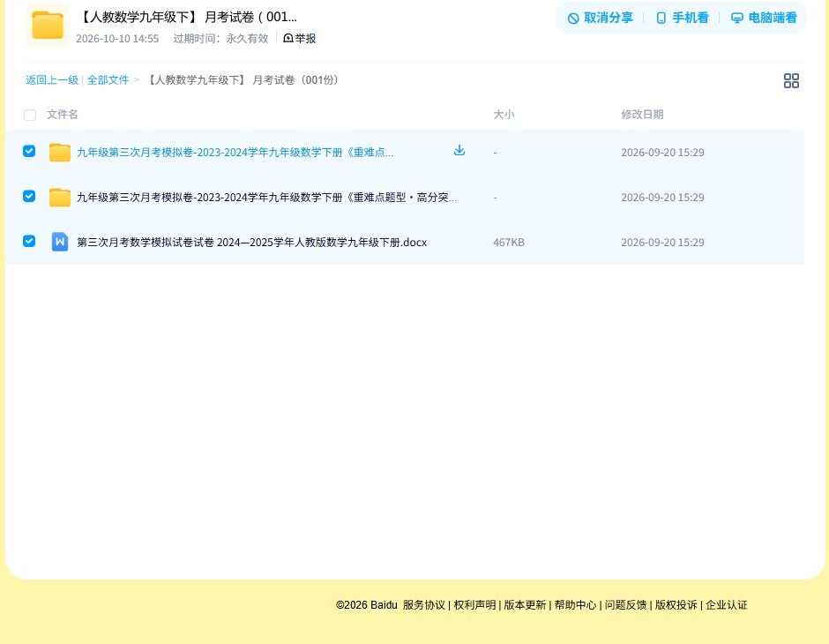Click the second row's folder icon
This screenshot has height=644, width=829.
coord(60,198)
